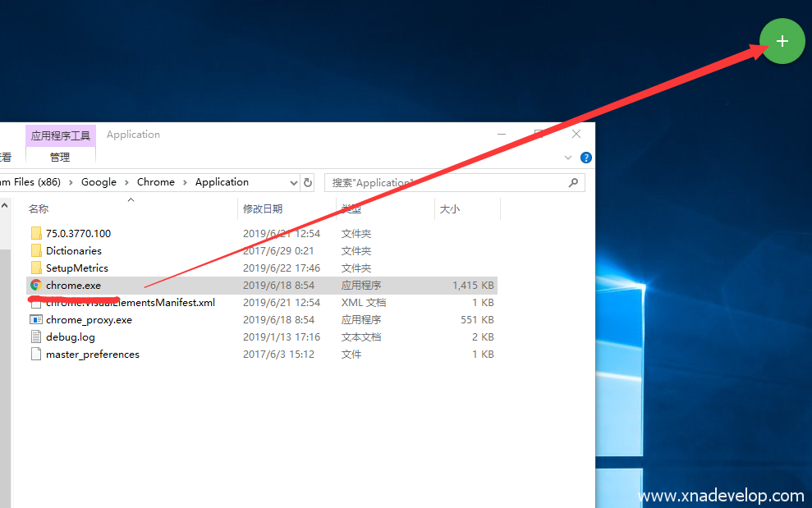The image size is (812, 508).
Task: Open the address bar history dropdown
Action: click(x=294, y=182)
